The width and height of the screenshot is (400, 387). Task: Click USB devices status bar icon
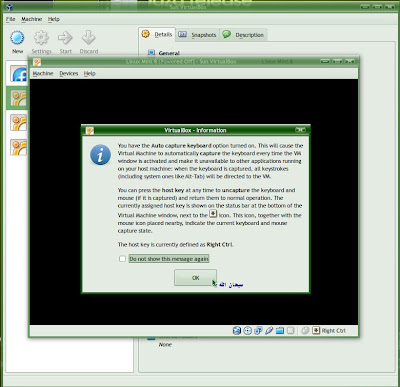point(269,331)
